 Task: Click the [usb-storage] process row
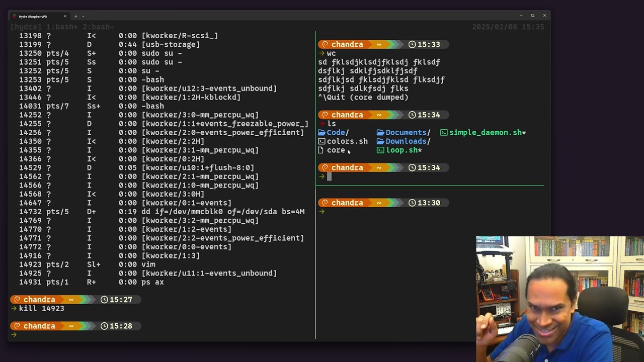tap(110, 45)
